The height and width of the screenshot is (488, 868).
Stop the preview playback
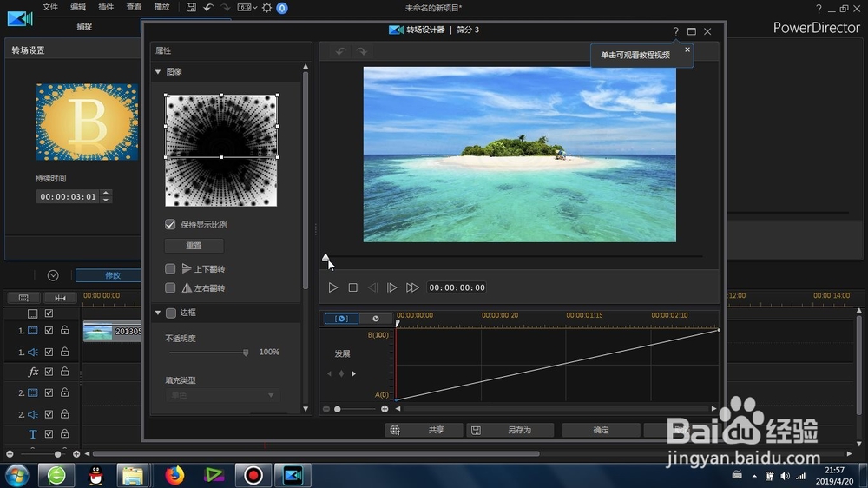[x=352, y=287]
